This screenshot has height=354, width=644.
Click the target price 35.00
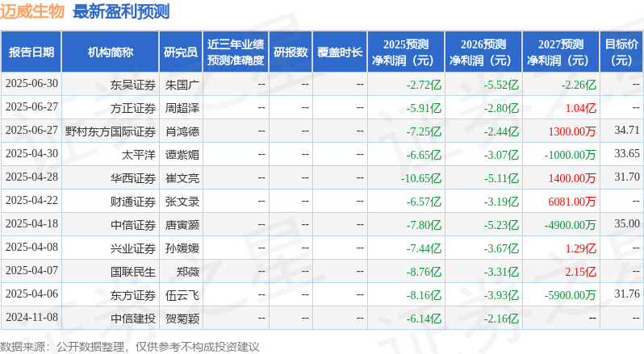[x=627, y=224]
